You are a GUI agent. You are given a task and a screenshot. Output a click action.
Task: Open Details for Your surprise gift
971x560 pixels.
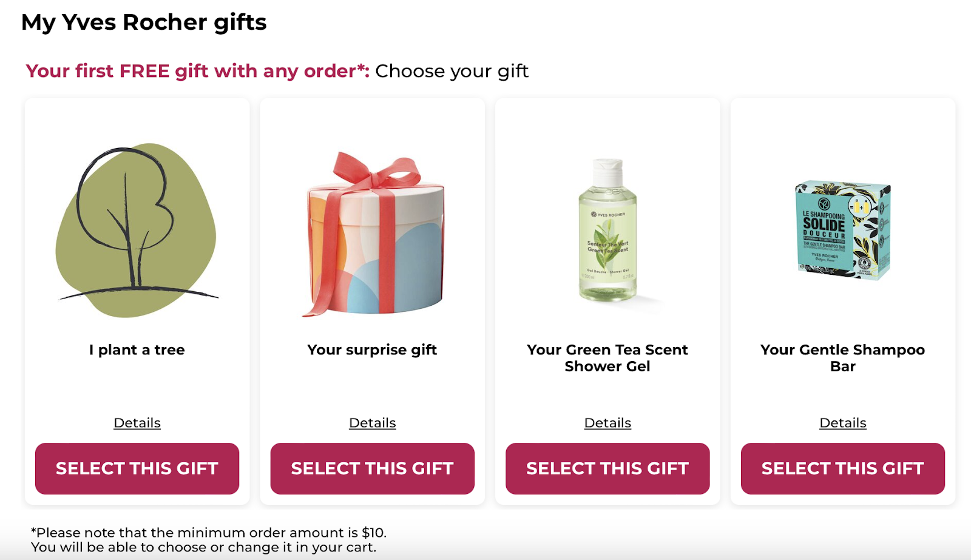click(x=373, y=423)
